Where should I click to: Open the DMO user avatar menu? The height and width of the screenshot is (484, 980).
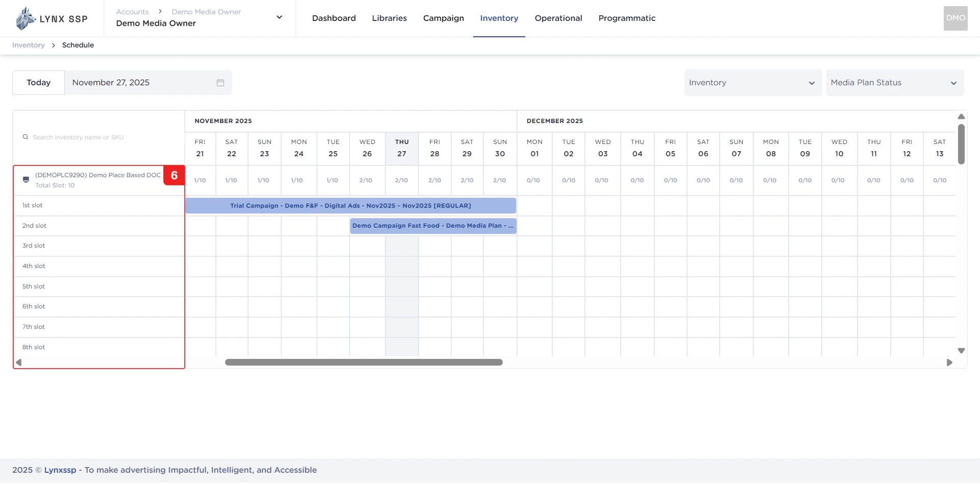point(955,18)
